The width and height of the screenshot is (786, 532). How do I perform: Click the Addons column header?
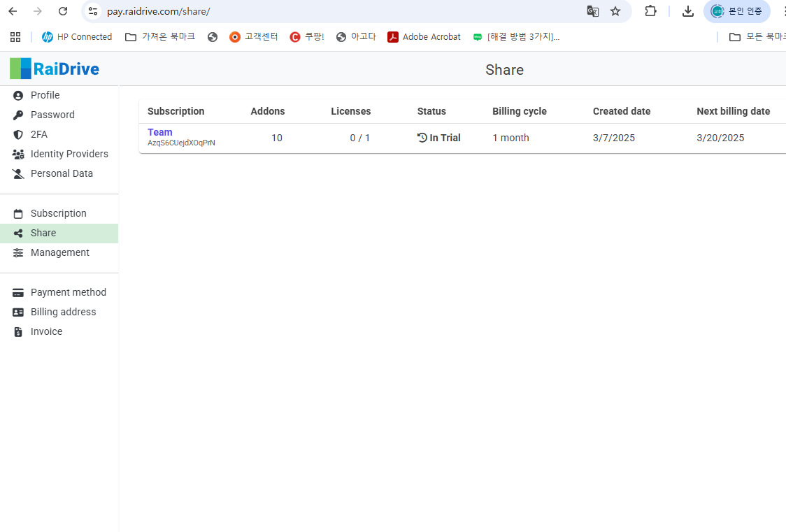coord(268,111)
